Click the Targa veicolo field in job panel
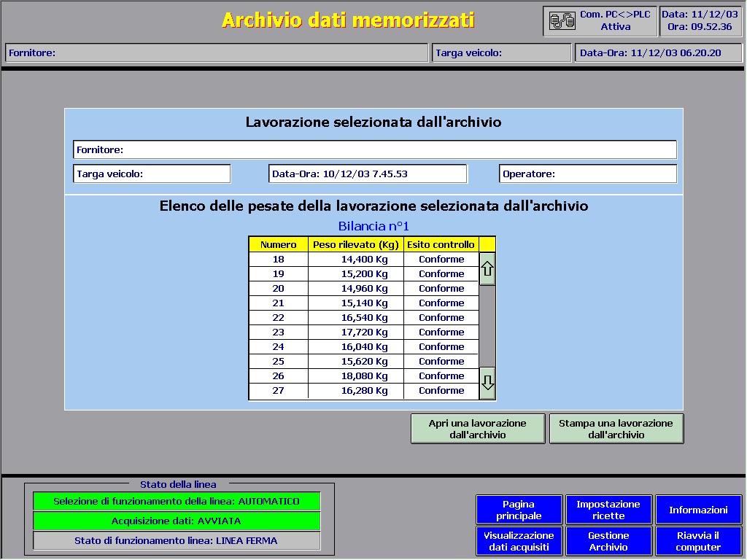The image size is (747, 560). click(152, 174)
